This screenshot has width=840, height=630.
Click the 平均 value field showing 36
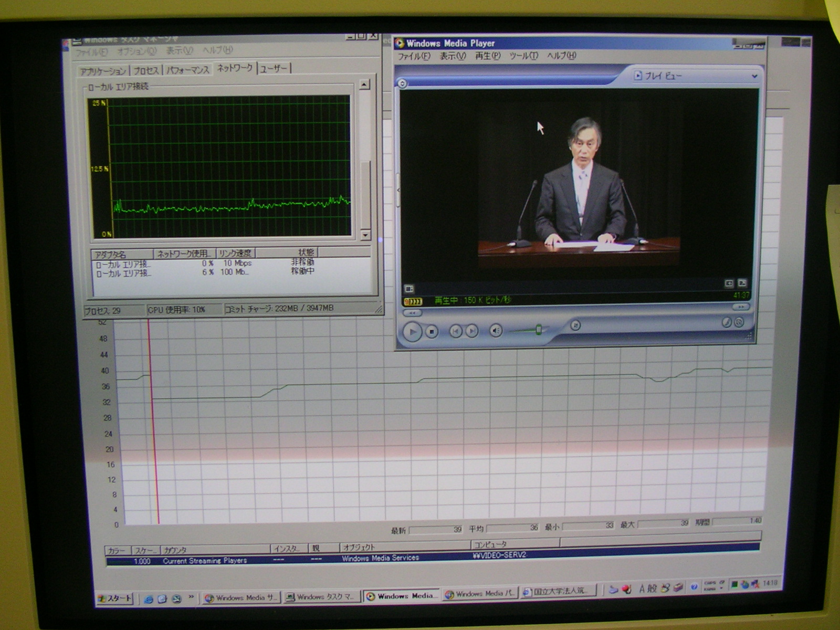[512, 528]
